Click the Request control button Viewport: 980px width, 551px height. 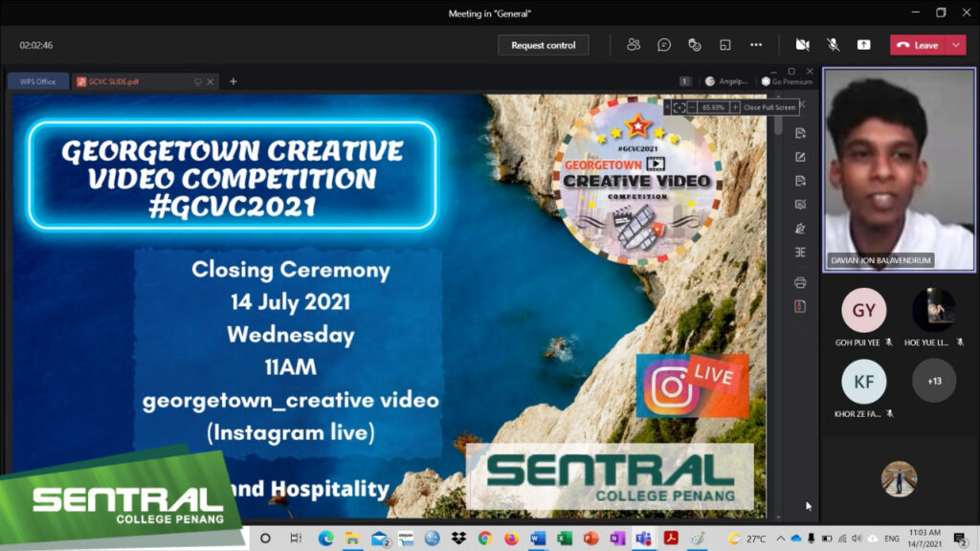point(544,44)
